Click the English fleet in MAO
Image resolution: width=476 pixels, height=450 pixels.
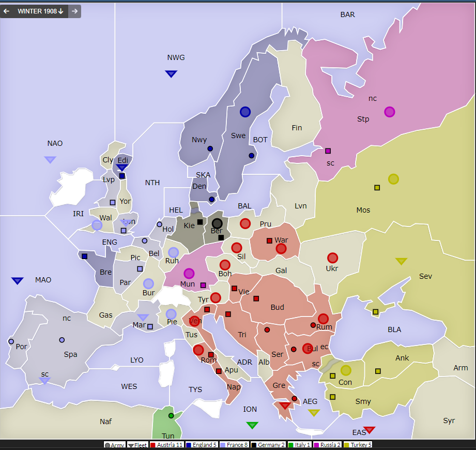(17, 280)
